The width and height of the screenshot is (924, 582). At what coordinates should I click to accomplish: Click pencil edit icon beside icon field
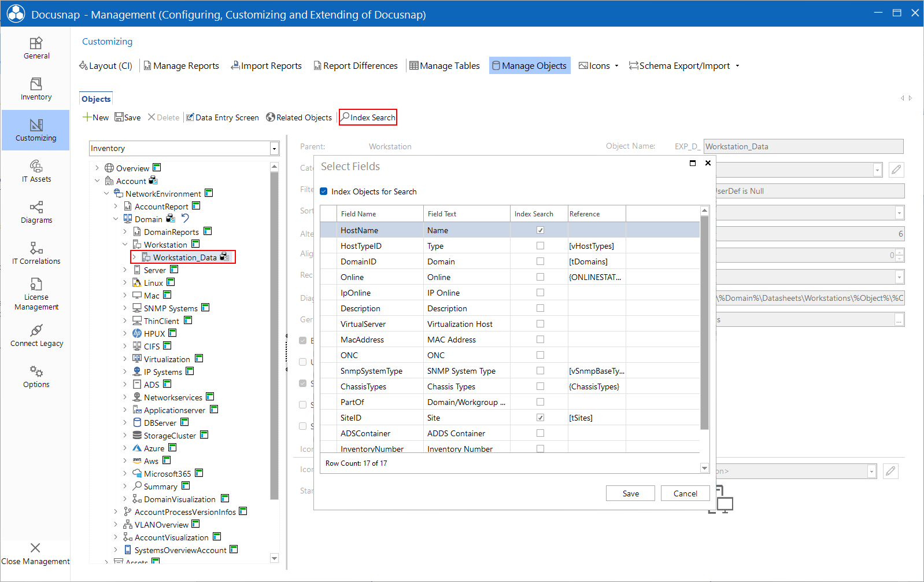(x=891, y=471)
